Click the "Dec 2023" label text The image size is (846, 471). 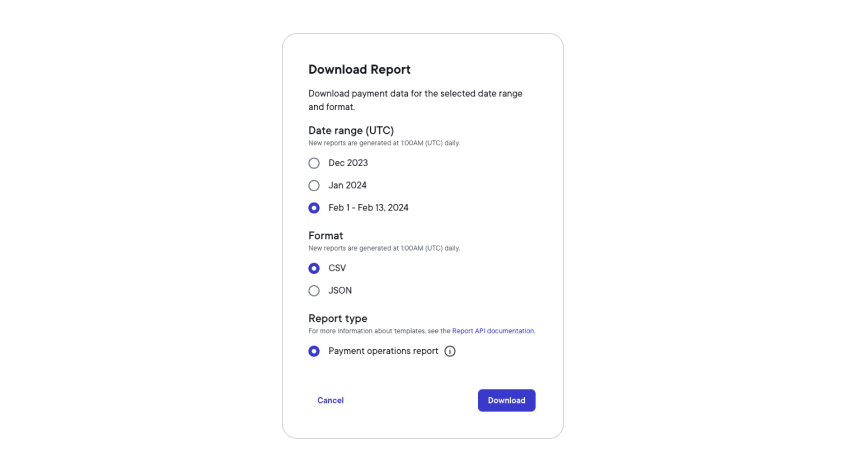[x=348, y=163]
